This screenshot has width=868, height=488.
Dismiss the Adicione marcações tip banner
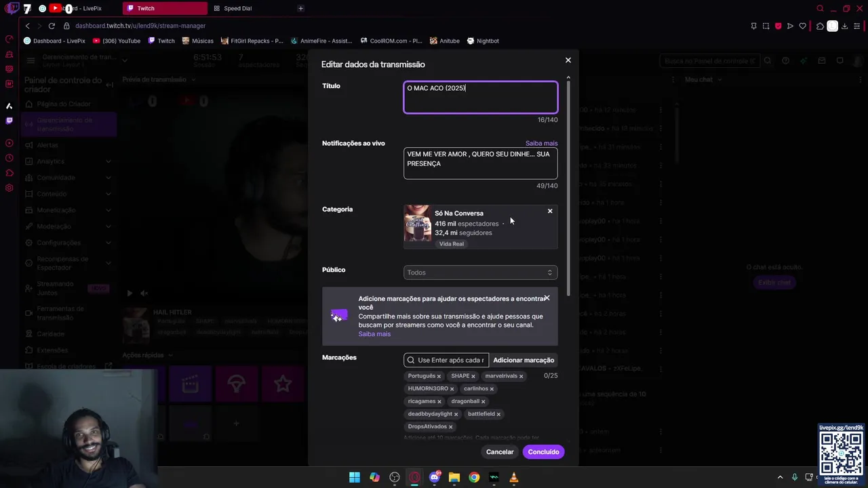tap(547, 298)
